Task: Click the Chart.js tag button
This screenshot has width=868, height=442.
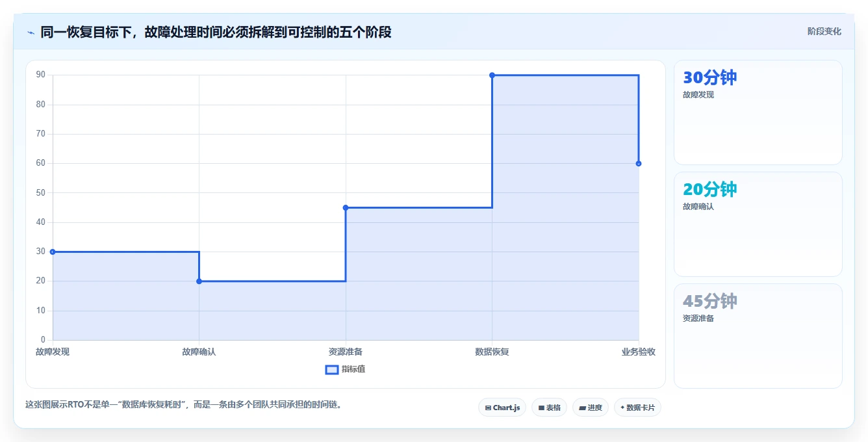Action: (502, 408)
